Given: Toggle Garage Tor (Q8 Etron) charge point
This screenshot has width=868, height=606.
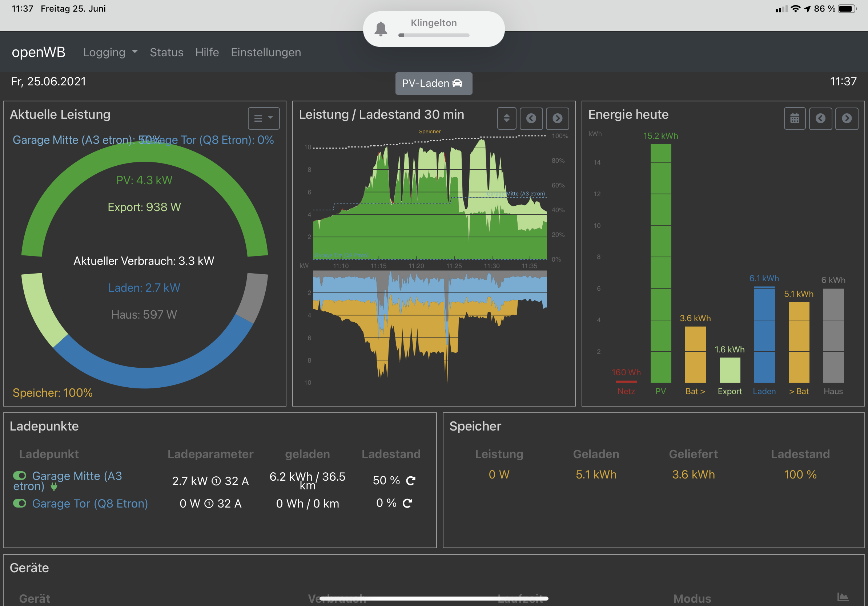Looking at the screenshot, I should coord(20,503).
